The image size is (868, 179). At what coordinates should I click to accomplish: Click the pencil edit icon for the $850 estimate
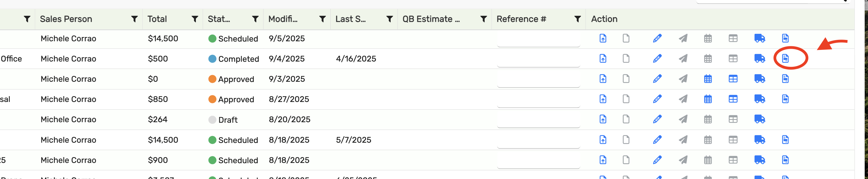tap(657, 99)
